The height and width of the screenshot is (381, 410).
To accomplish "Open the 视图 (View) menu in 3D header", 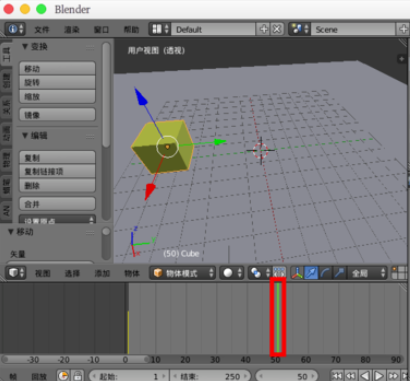I will [x=43, y=274].
